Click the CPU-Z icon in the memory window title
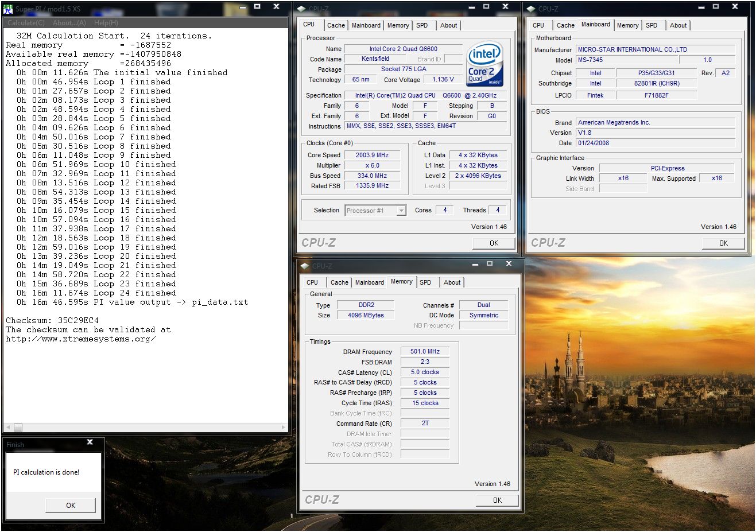Viewport: 756px width, 532px height. pos(305,266)
